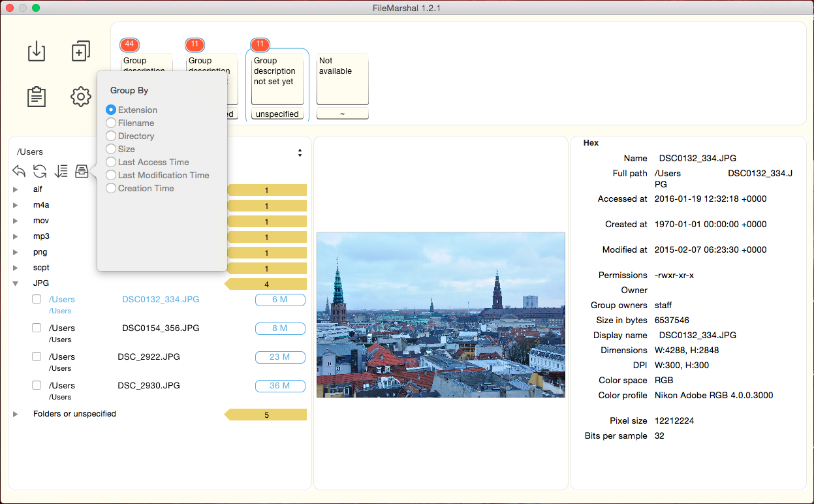814x504 pixels.
Task: Click the Accessed at timestamp
Action: pos(711,198)
